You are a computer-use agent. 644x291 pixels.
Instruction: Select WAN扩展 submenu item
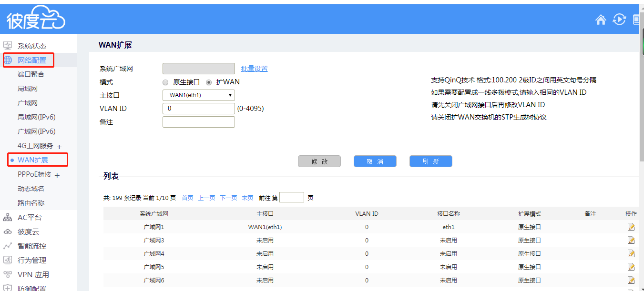(x=33, y=160)
